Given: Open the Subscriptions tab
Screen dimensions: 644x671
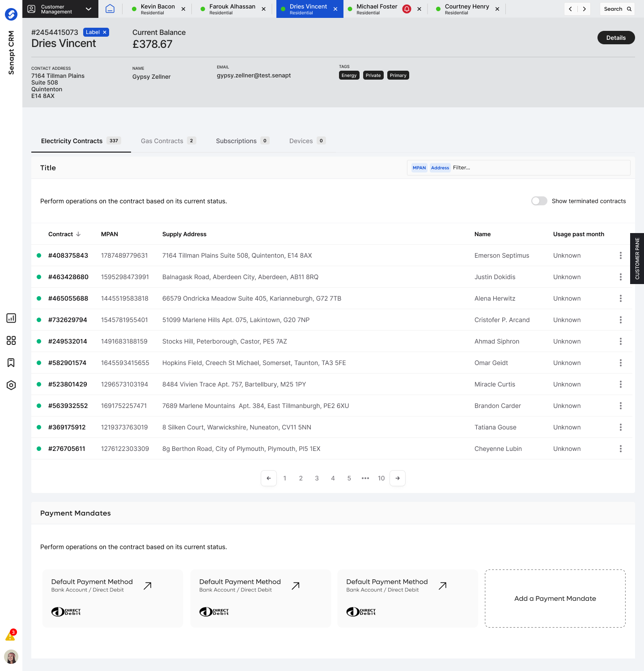Looking at the screenshot, I should click(236, 140).
